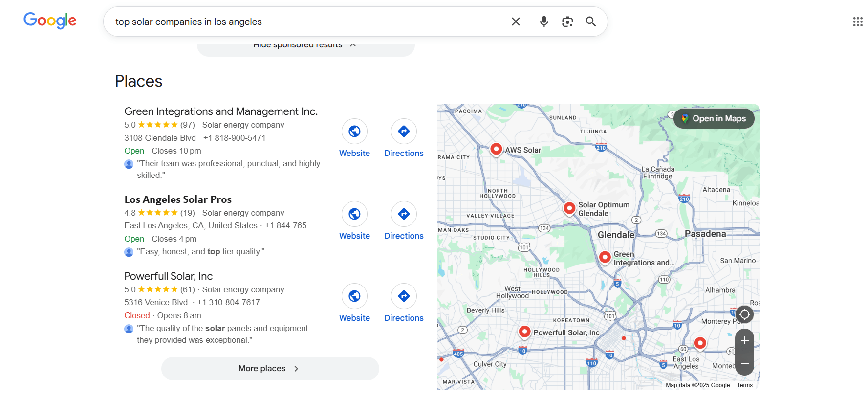Select the Solar Optimum Glendale map pin
This screenshot has width=868, height=398.
point(569,208)
